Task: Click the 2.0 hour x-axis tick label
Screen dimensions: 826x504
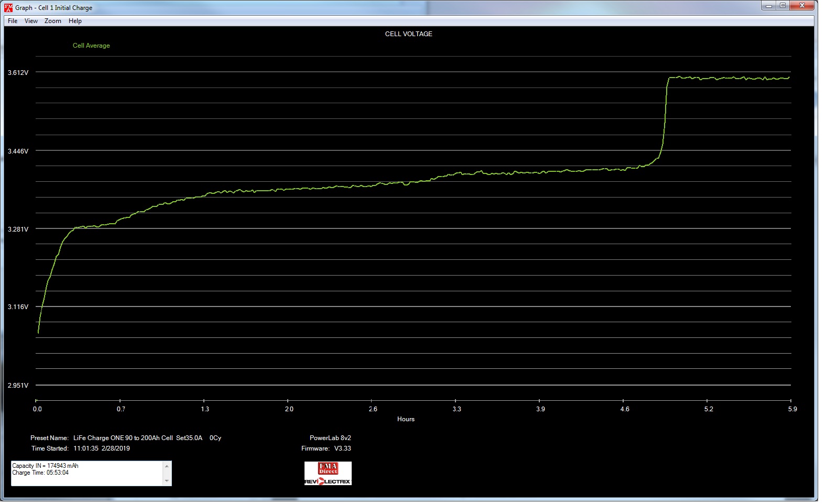Action: point(289,409)
